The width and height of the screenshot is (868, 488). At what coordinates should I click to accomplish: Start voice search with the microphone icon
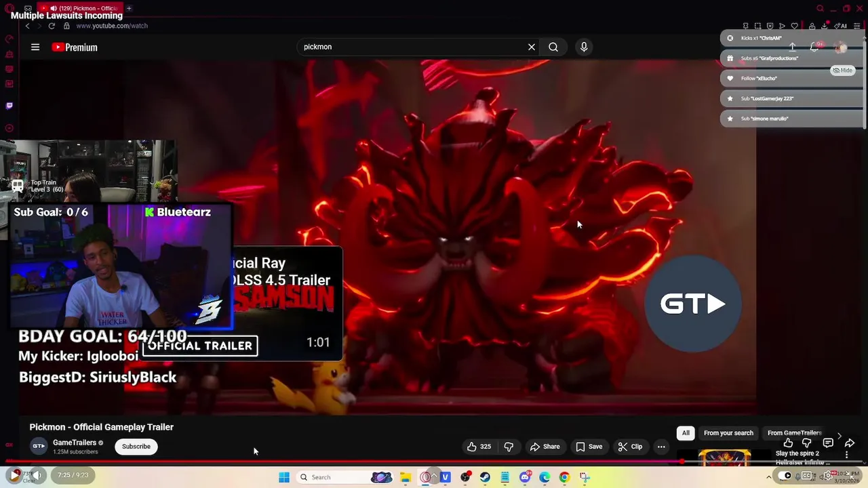point(584,47)
